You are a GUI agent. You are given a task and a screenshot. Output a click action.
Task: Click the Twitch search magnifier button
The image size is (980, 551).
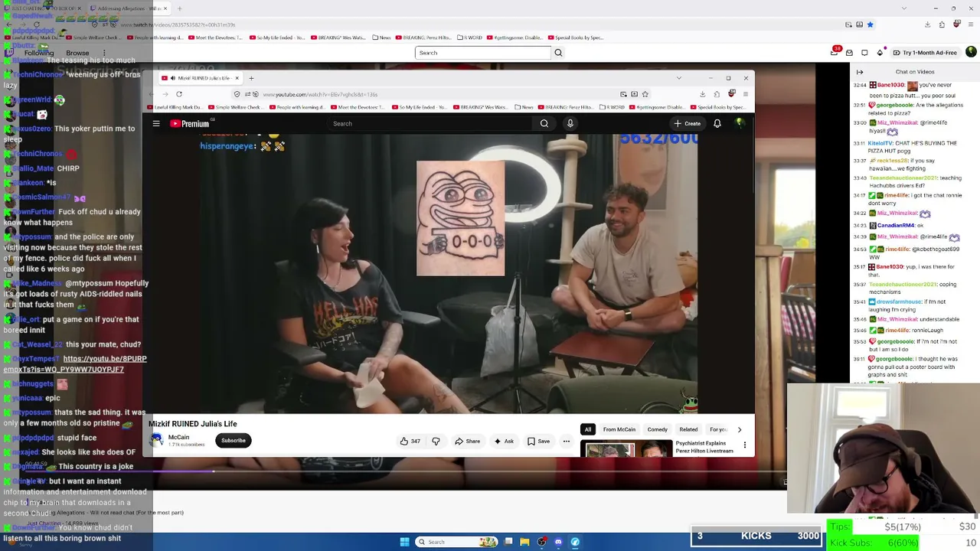[x=558, y=53]
